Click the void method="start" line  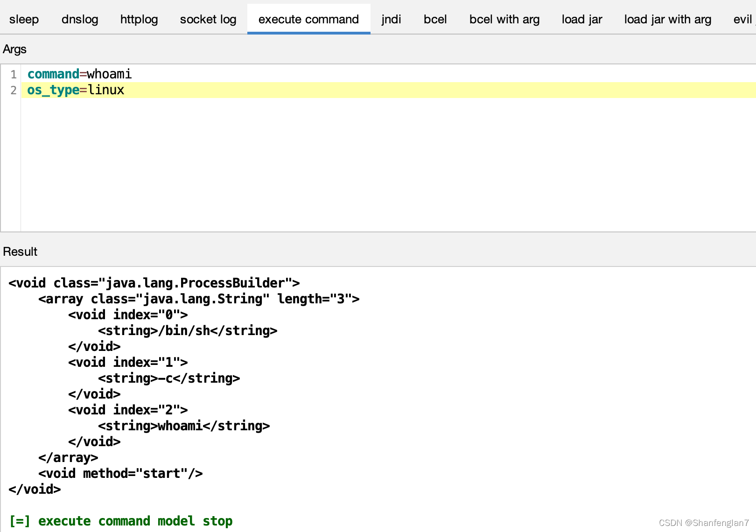point(120,473)
